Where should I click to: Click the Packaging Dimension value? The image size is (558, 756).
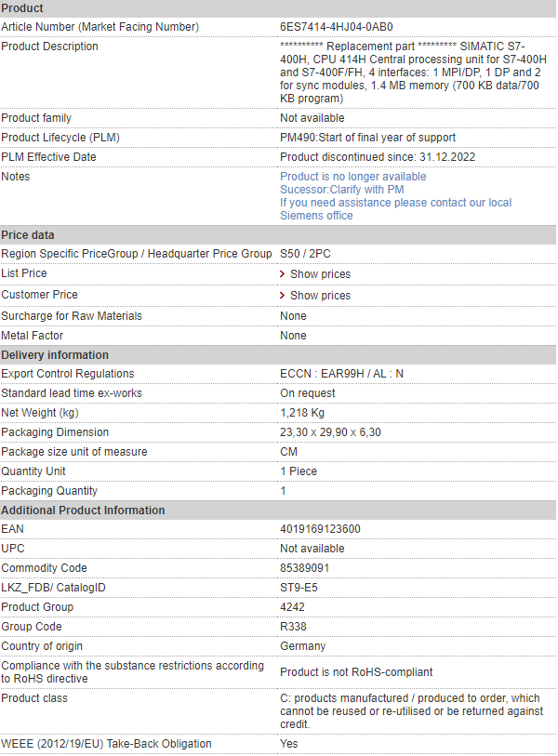[330, 432]
